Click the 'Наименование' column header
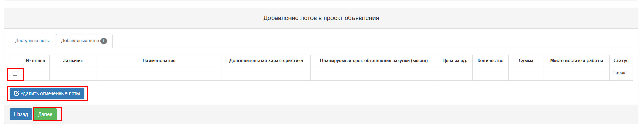This screenshot has height=128, width=644. [x=159, y=61]
